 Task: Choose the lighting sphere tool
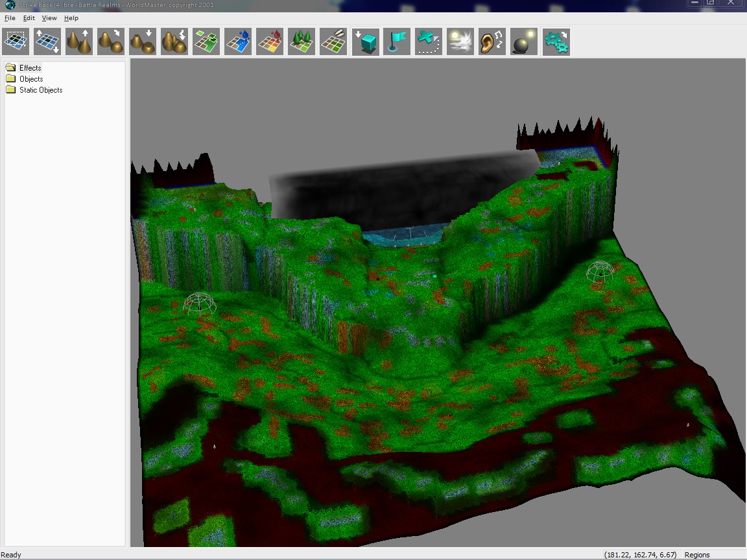coord(523,41)
